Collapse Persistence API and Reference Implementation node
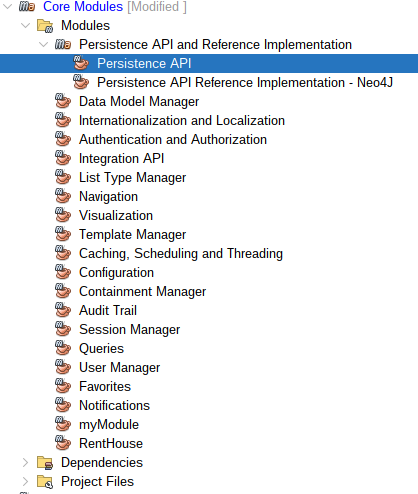 pos(43,44)
